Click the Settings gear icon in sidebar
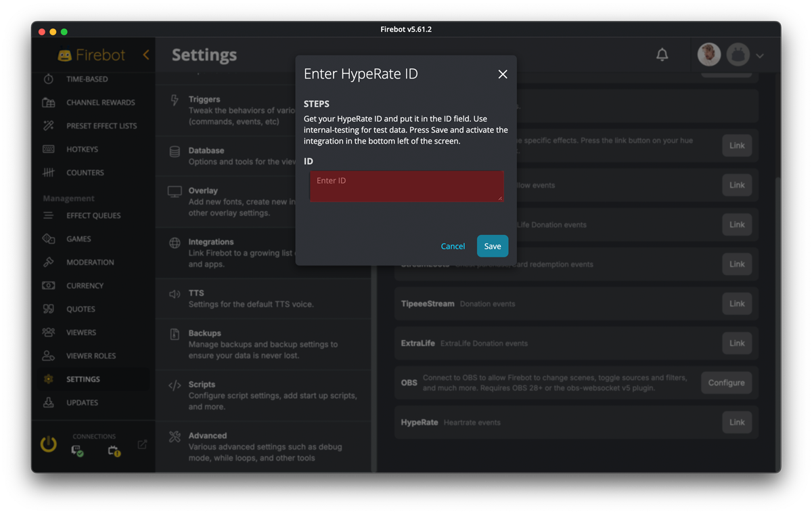 coord(49,379)
